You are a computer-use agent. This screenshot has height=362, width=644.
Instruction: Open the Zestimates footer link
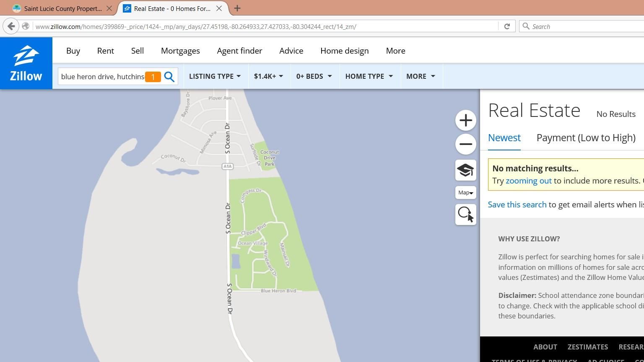coord(588,347)
